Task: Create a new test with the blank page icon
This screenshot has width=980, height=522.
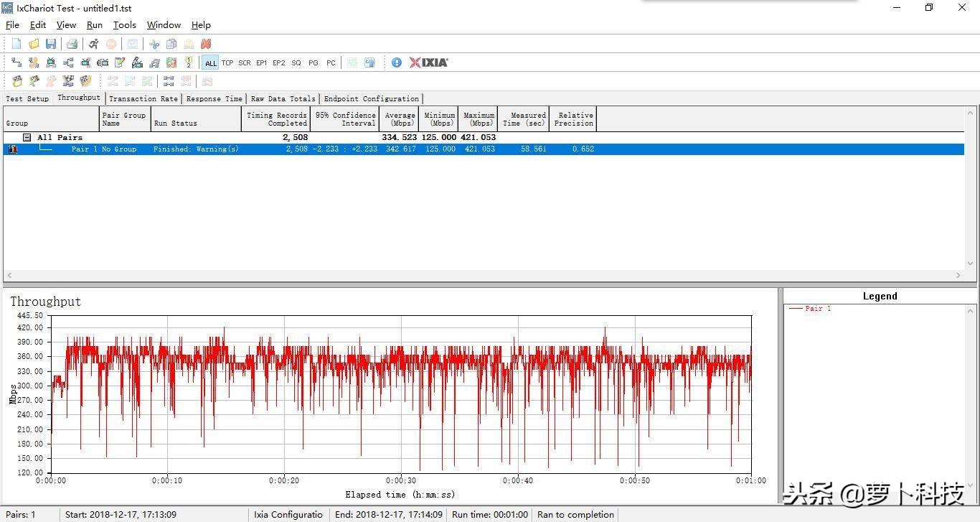Action: coord(17,44)
